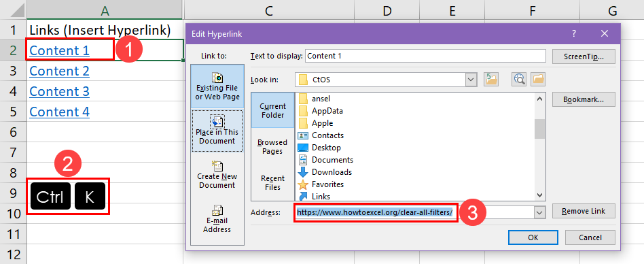Switch to Current Folder tab

point(272,111)
